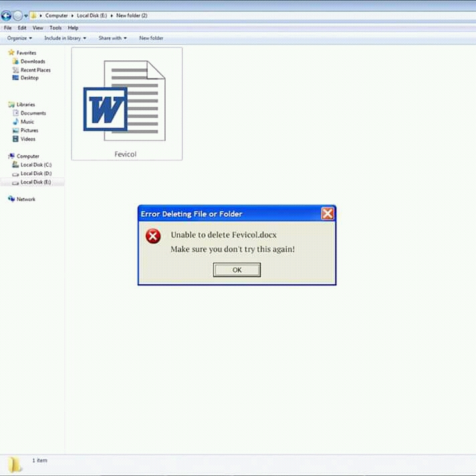Viewport: 476px width, 476px height.
Task: Click the Libraries icon
Action: click(11, 104)
